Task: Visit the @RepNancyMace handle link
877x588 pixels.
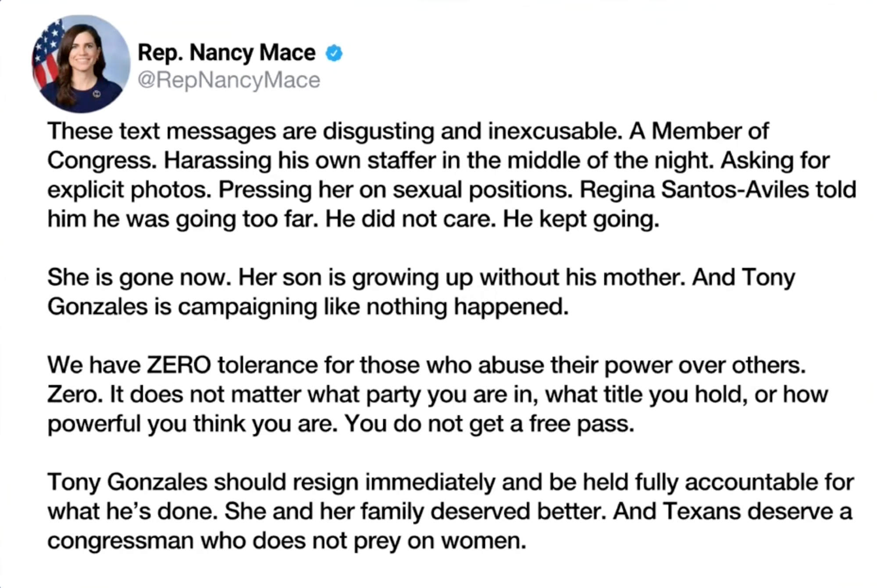Action: (228, 80)
